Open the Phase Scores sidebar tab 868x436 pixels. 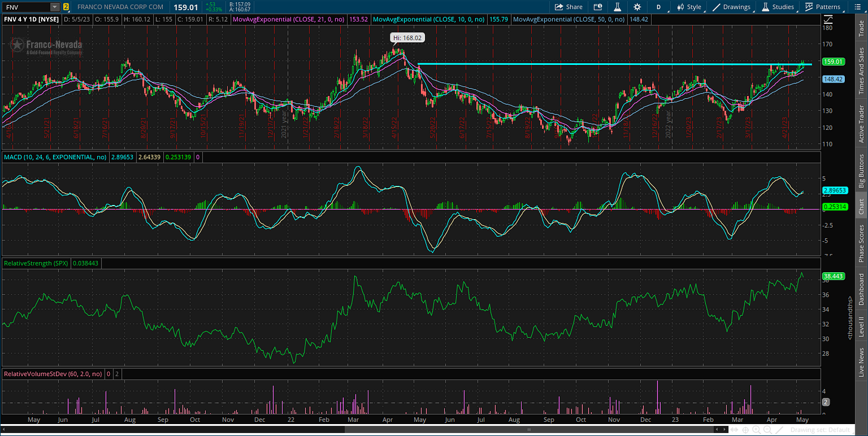click(x=861, y=243)
